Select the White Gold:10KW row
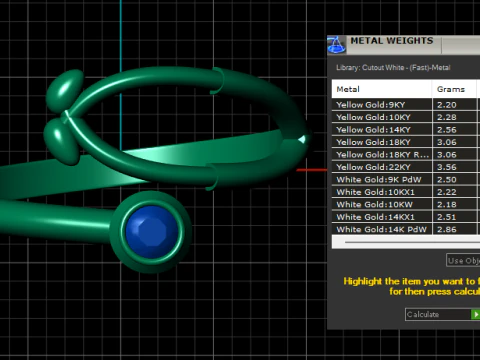Image resolution: width=480 pixels, height=360 pixels. click(406, 204)
